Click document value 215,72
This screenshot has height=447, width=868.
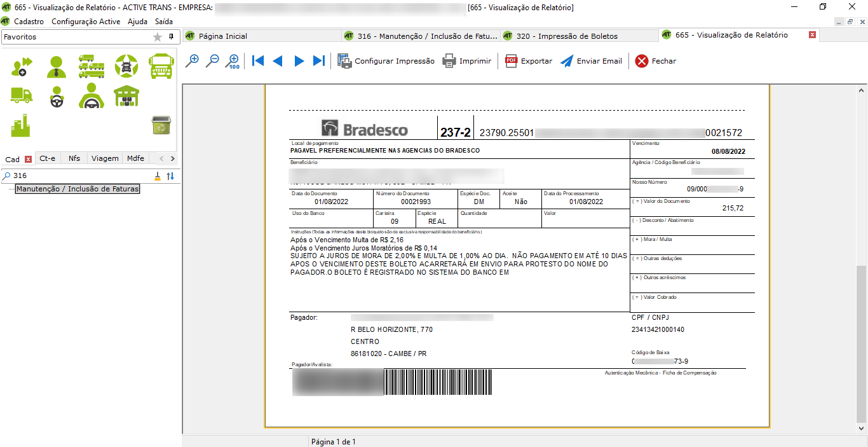point(733,208)
